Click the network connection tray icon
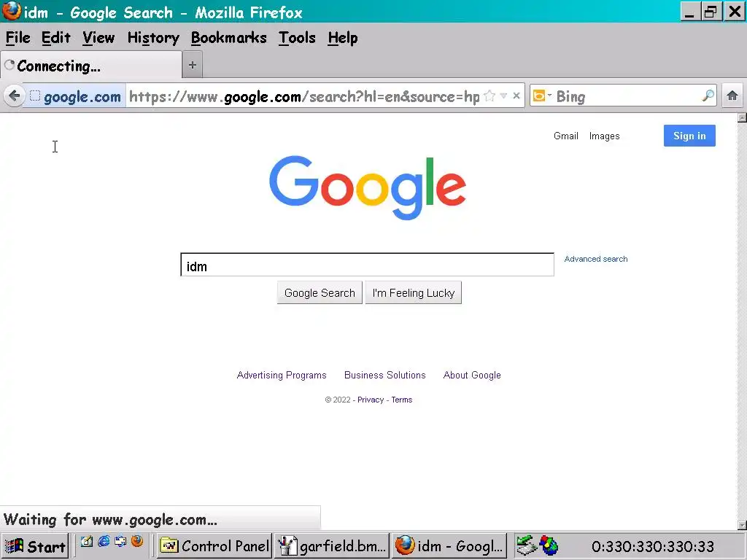Screen dimensions: 747x560 coord(527,545)
